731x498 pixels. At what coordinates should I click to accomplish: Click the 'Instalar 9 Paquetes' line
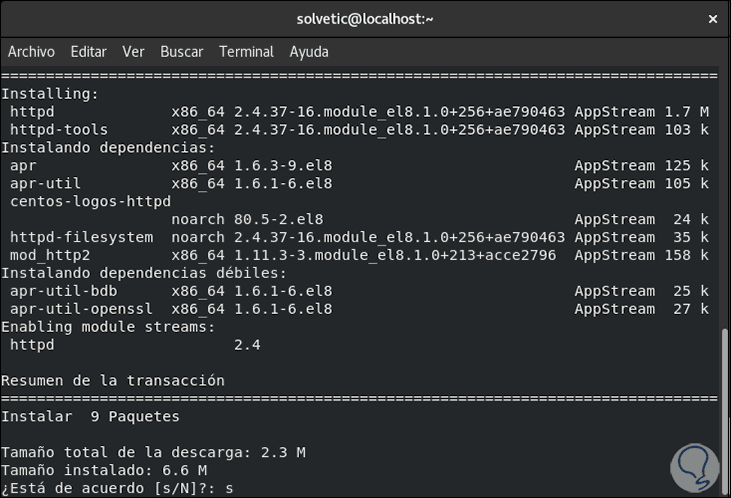click(x=90, y=416)
